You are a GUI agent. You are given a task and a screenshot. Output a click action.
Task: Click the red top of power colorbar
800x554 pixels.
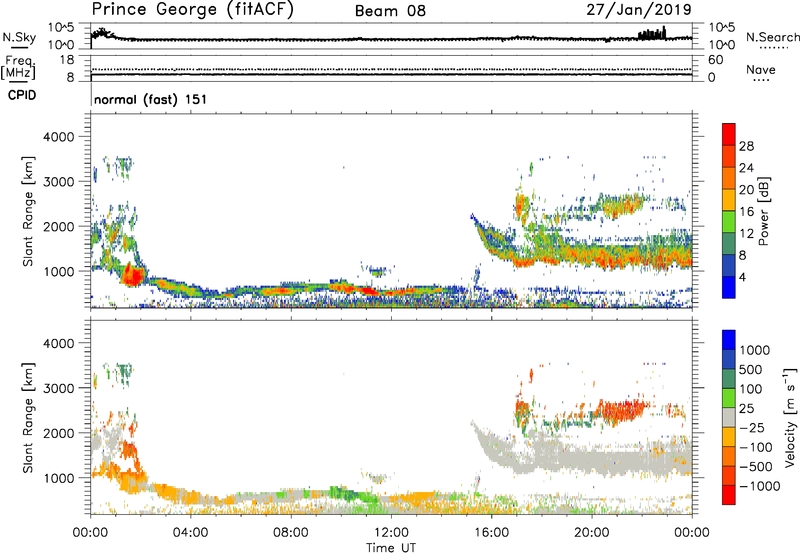[x=729, y=134]
